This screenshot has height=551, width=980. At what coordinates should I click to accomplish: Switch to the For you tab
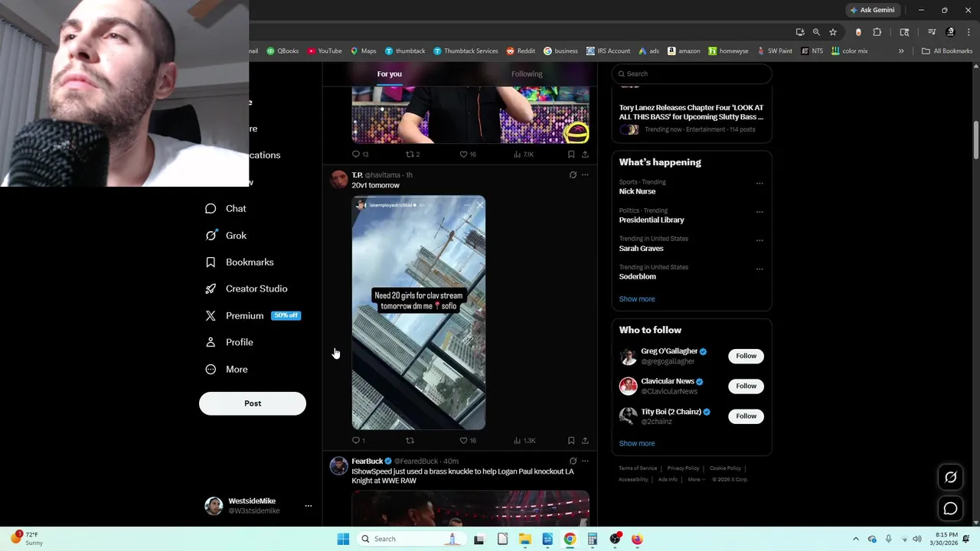(x=389, y=73)
